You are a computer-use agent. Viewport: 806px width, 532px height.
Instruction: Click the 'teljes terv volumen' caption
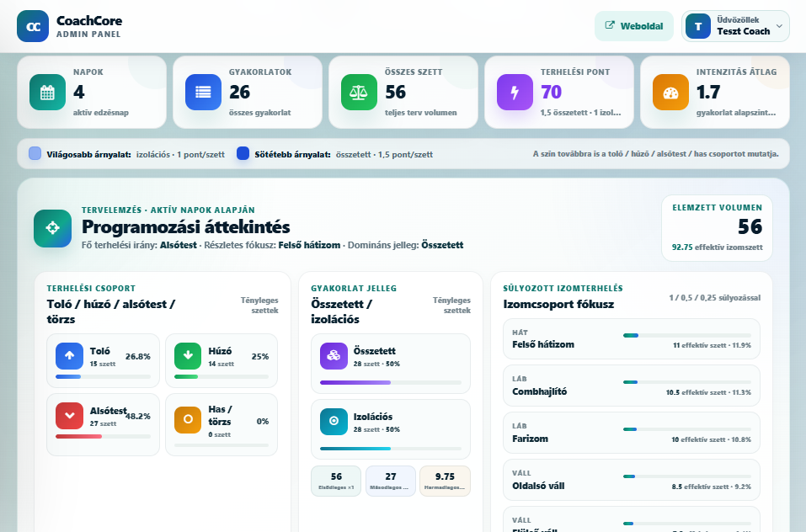coord(420,113)
